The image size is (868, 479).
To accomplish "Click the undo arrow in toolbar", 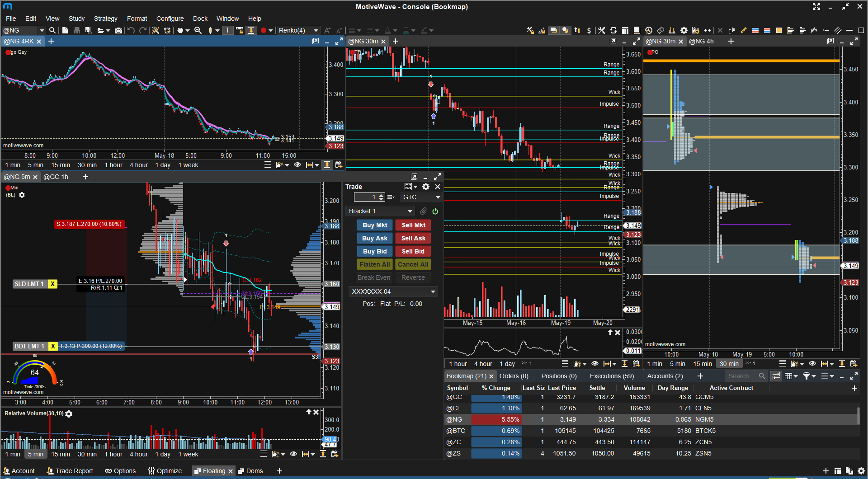I will click(x=131, y=30).
